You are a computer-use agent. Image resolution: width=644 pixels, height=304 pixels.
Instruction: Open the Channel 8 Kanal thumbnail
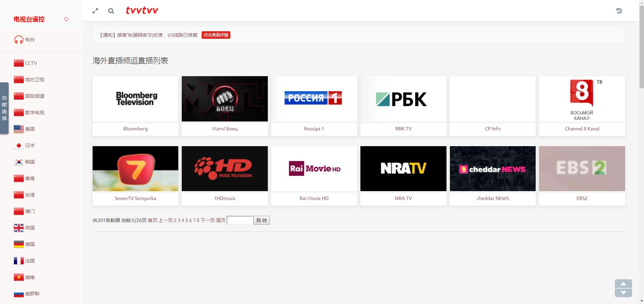(x=582, y=99)
